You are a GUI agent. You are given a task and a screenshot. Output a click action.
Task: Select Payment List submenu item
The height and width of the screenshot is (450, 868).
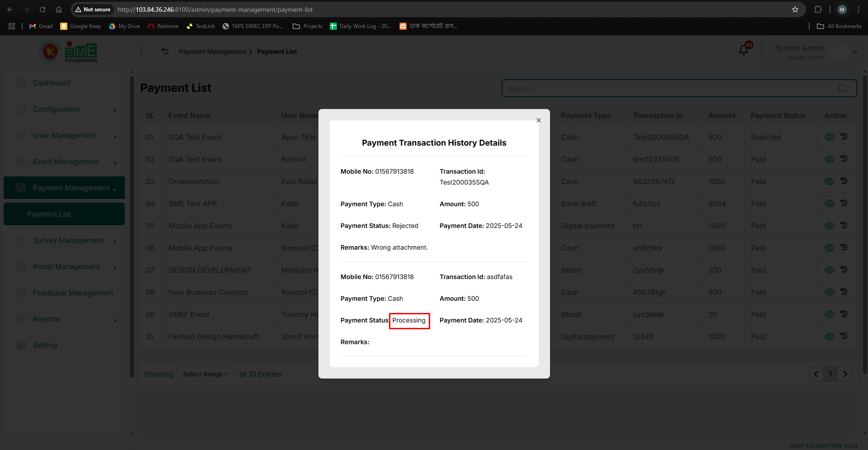pos(64,214)
